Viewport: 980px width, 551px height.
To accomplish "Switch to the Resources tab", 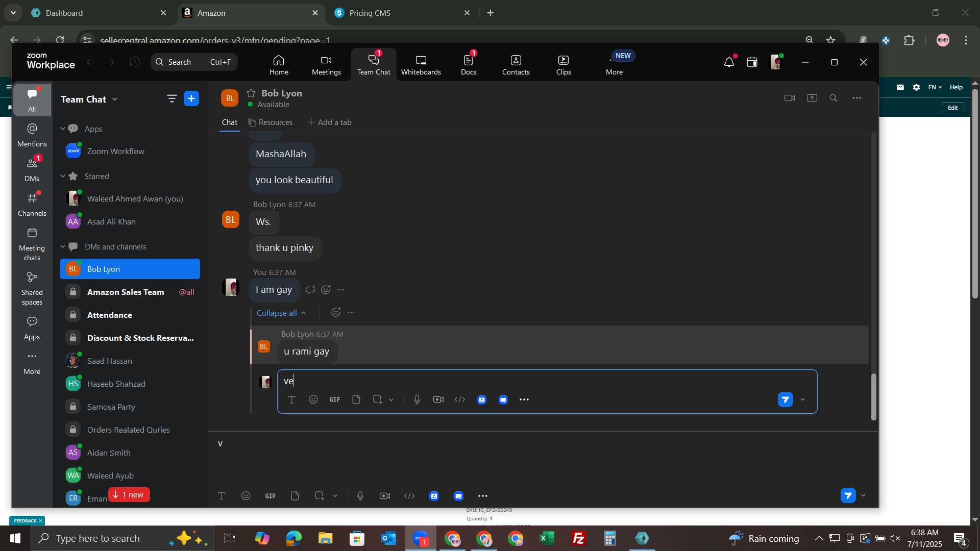I will click(x=271, y=122).
